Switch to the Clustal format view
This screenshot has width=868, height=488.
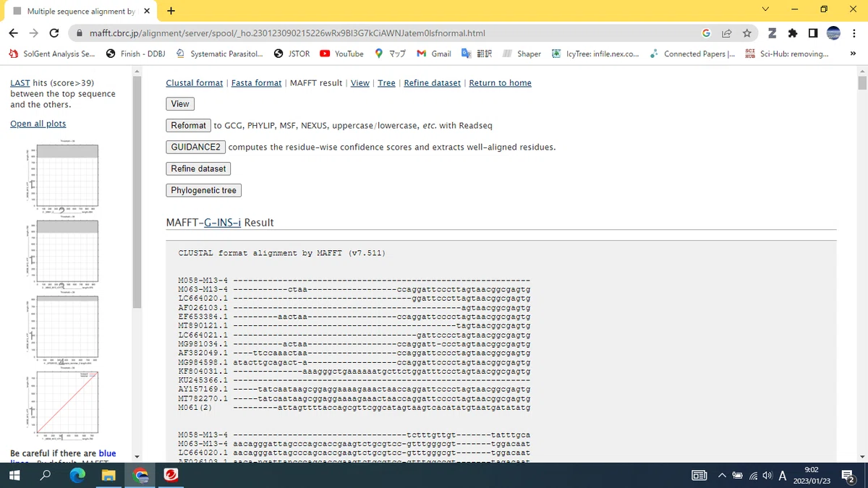pos(195,83)
